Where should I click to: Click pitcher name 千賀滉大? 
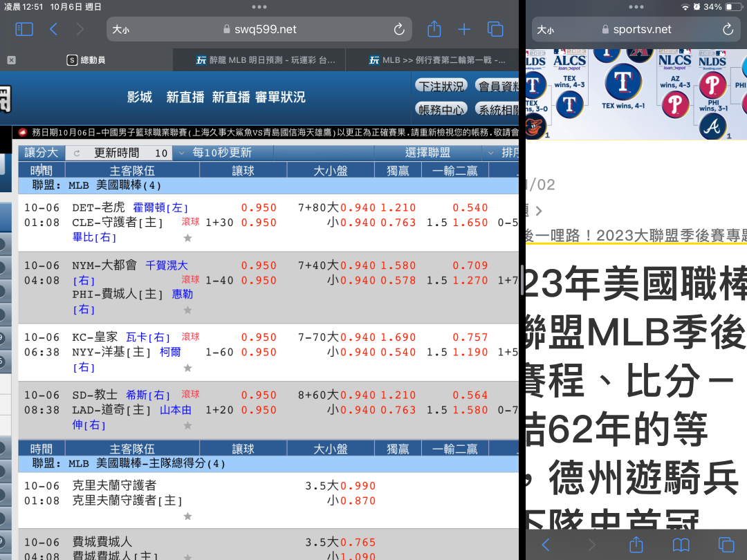[x=166, y=265]
